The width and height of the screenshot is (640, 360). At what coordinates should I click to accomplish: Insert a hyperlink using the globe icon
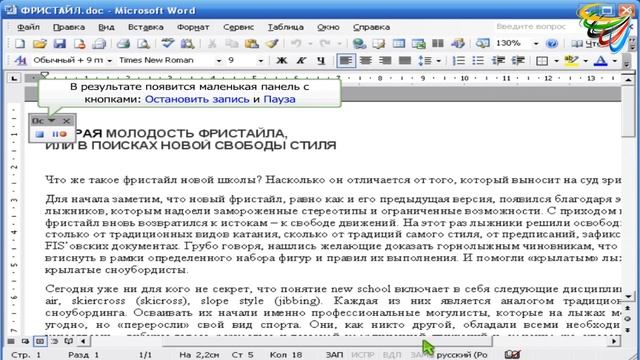point(359,43)
